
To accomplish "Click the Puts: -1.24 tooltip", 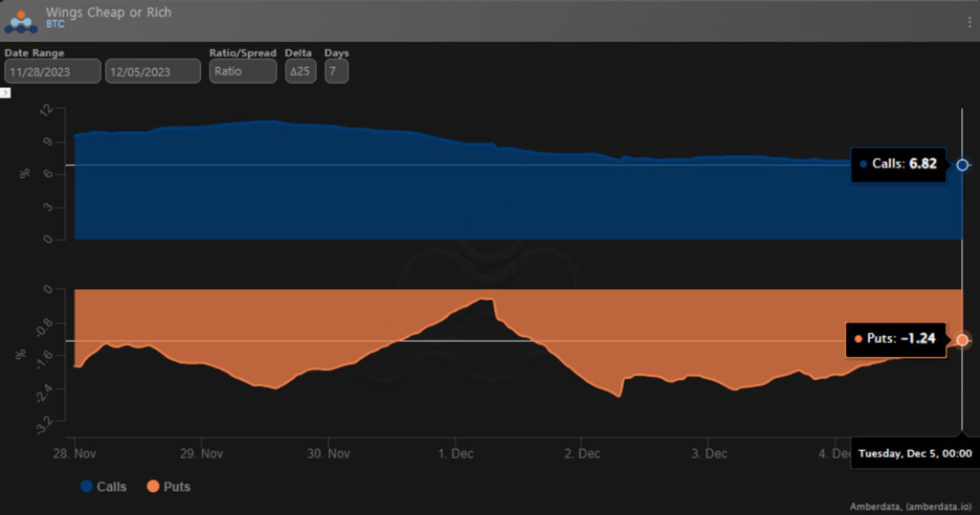I will (894, 339).
